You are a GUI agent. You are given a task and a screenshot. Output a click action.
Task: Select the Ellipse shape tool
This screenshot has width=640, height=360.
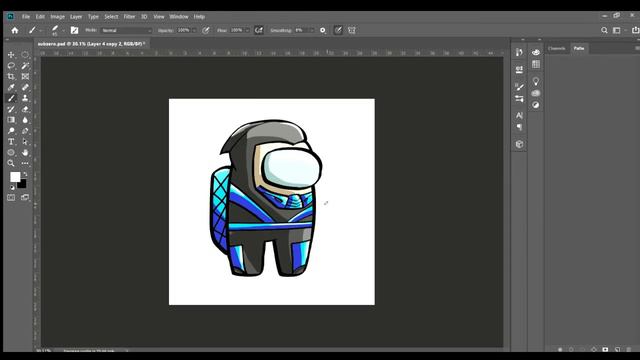click(11, 152)
